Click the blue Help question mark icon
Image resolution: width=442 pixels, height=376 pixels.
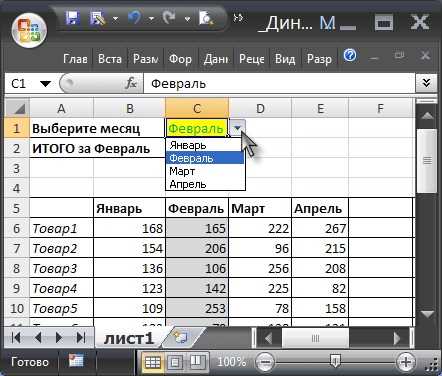350,55
